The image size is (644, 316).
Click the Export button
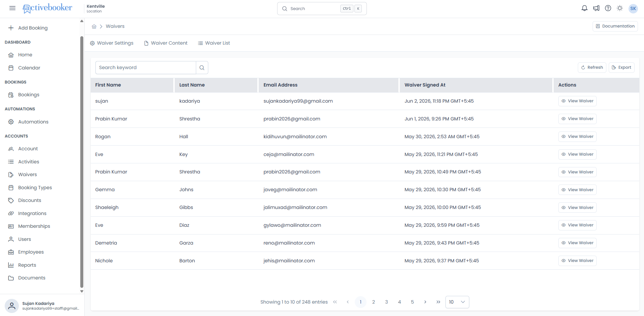coord(621,67)
